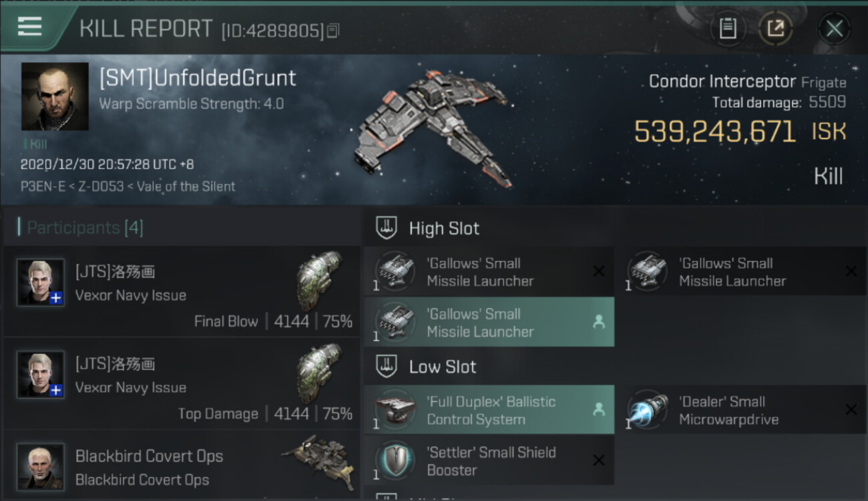Click the Top Damage participant's portrait
Viewport: 868px width, 501px height.
41,375
